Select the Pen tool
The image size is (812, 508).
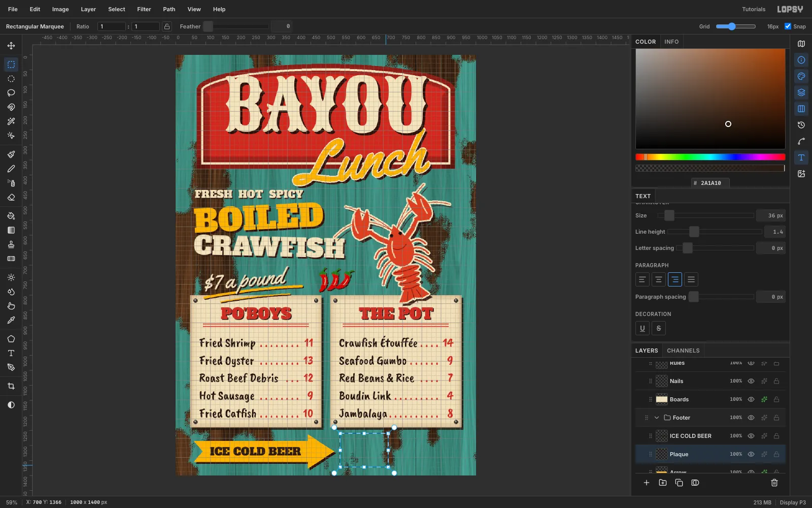click(11, 367)
